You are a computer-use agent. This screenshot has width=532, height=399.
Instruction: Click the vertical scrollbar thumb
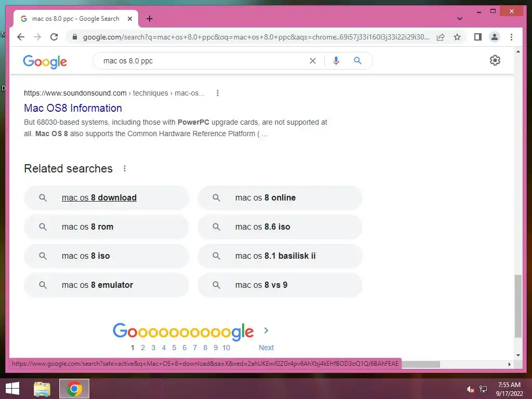click(518, 306)
